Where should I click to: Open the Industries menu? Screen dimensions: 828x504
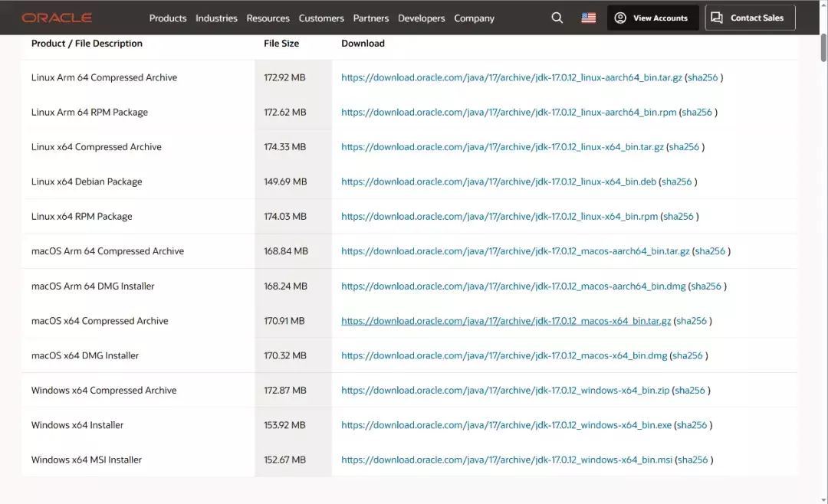(x=216, y=18)
